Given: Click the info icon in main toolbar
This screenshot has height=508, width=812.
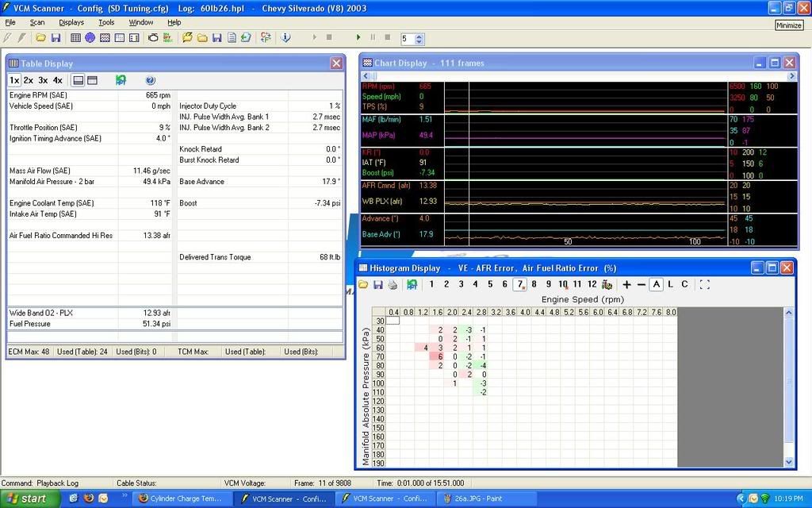Looking at the screenshot, I should 285,37.
